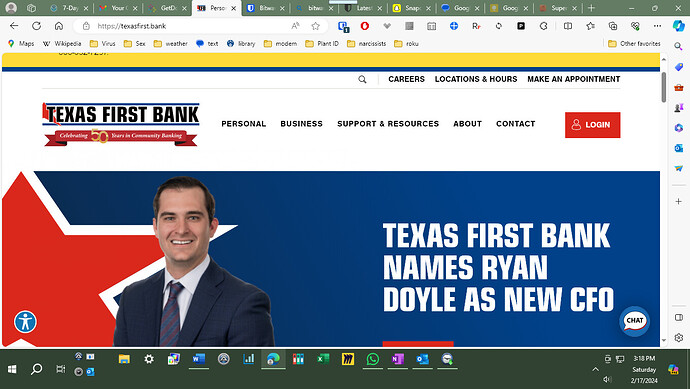Click the Rr extension icon
Screen dimensions: 690x389
(x=476, y=26)
